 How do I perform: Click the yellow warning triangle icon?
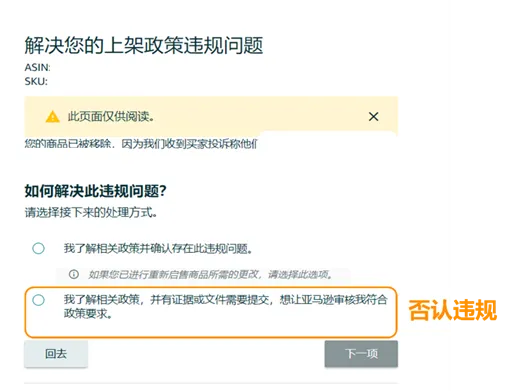tap(52, 117)
